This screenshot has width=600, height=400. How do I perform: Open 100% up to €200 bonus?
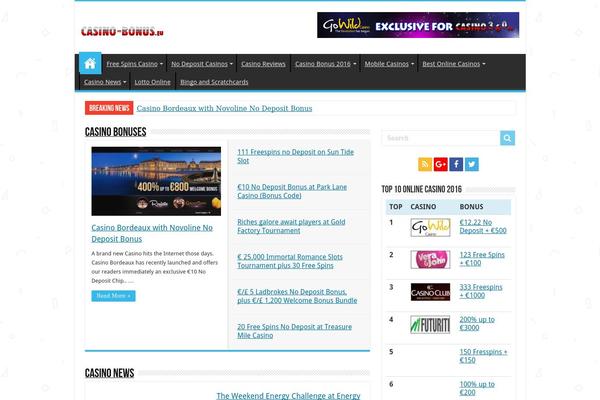[477, 388]
